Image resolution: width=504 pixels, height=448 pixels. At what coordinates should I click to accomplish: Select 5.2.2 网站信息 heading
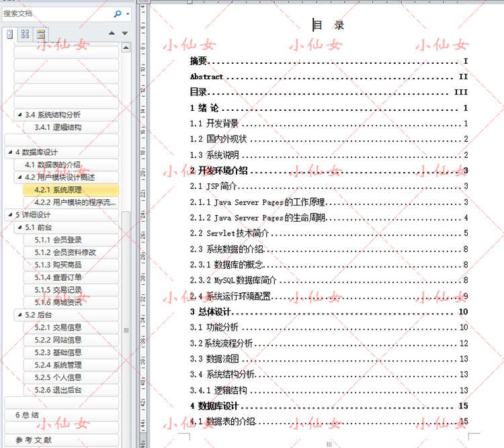point(71,340)
